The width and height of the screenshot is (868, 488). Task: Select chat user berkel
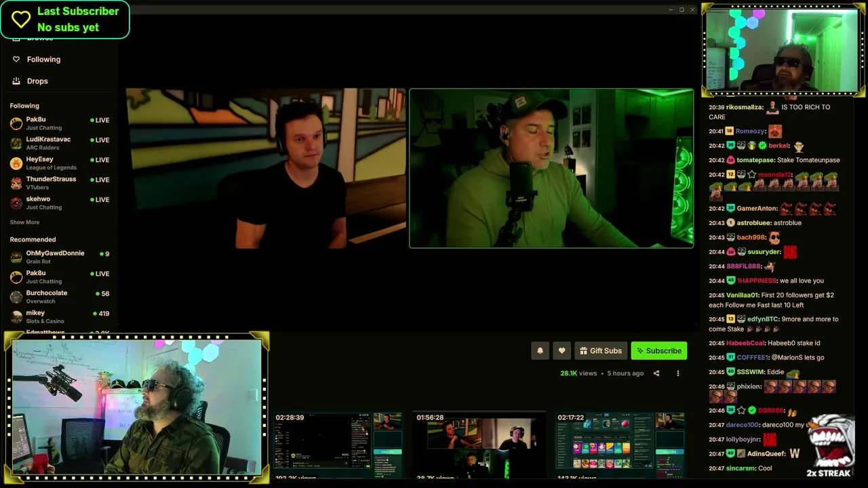(779, 146)
